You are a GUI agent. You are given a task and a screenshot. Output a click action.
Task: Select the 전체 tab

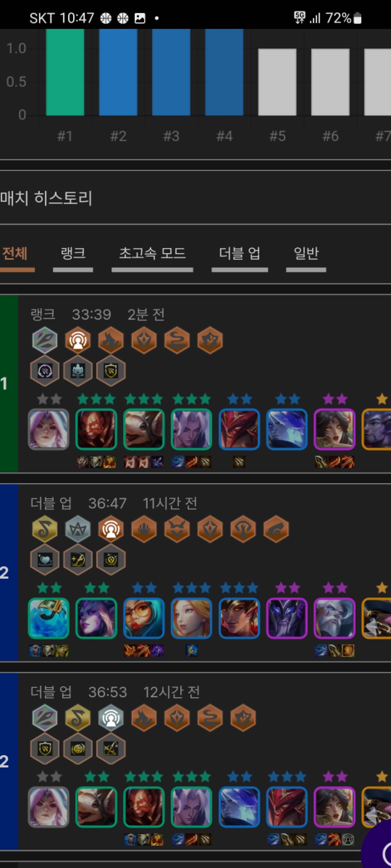tap(16, 257)
